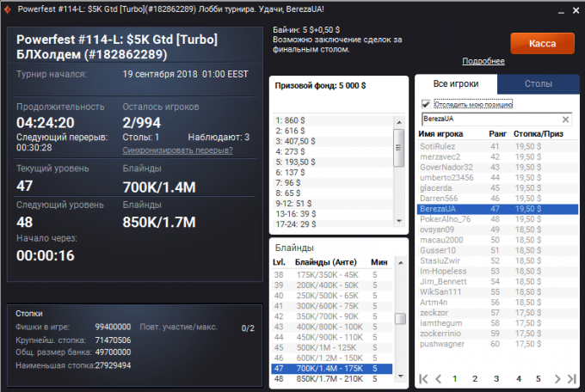The height and width of the screenshot is (392, 585).
Task: Click prize row '3: 407,50 $'
Action: pos(333,141)
